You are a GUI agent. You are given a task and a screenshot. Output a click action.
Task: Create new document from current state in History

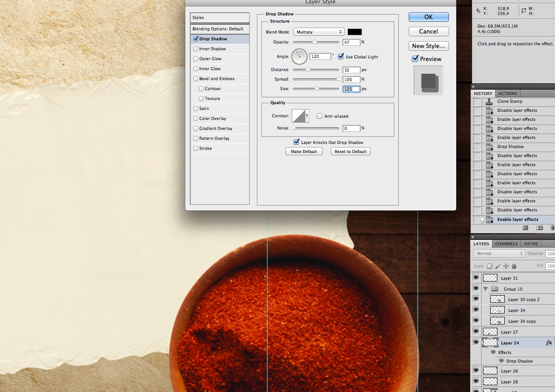(x=525, y=228)
